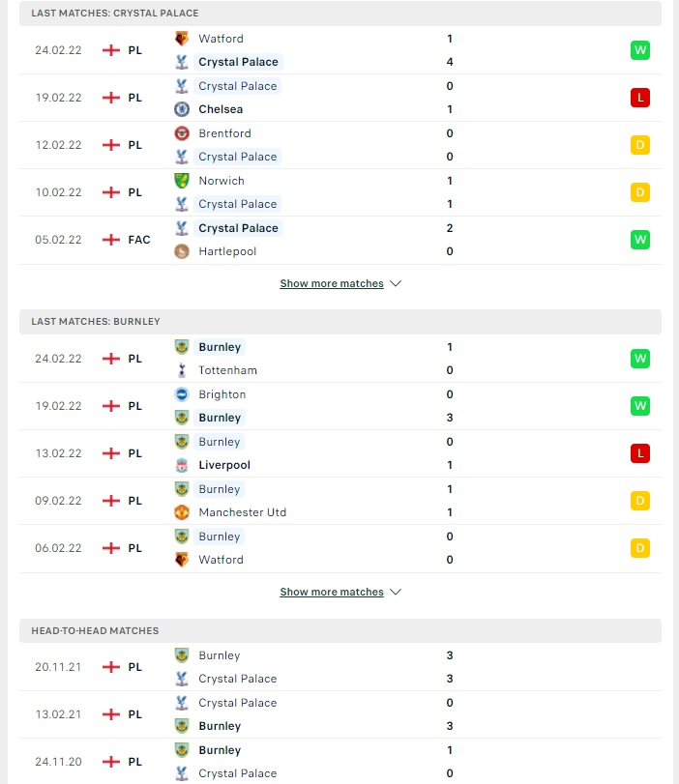Select Crystal Palace team name in Hartlepool match

tap(238, 228)
